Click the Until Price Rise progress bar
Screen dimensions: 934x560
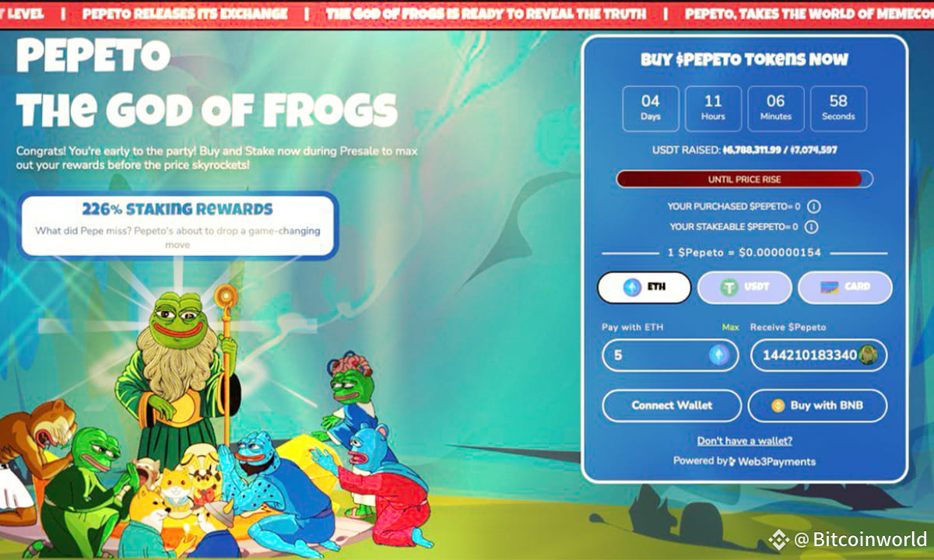tap(744, 180)
